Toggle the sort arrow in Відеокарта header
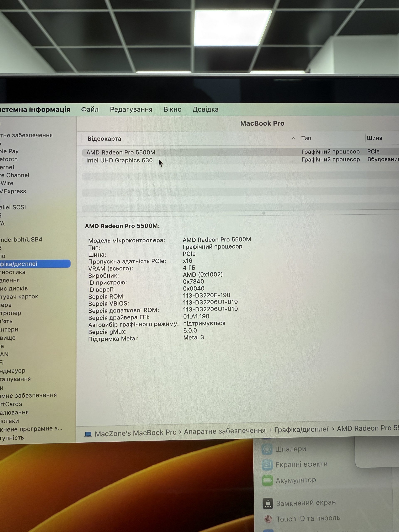 (293, 138)
